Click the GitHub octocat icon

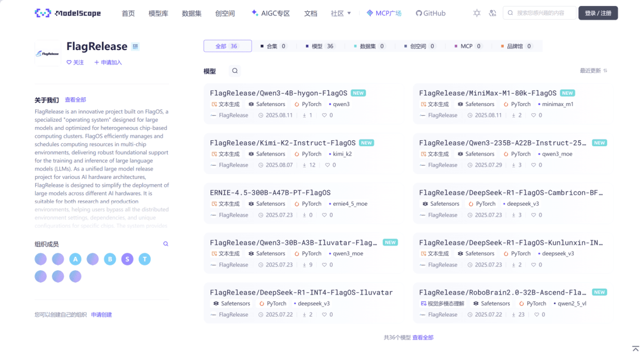419,13
